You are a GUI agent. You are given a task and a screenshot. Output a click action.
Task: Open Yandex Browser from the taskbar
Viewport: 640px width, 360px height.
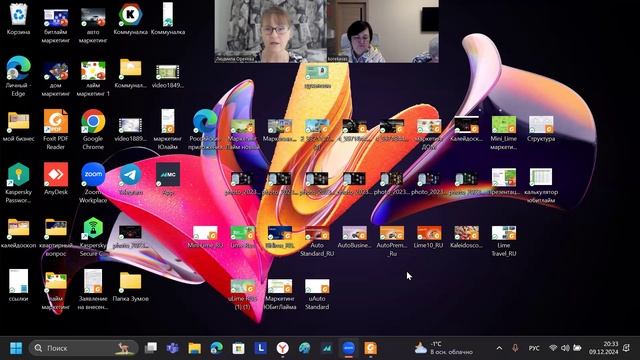coord(282,348)
